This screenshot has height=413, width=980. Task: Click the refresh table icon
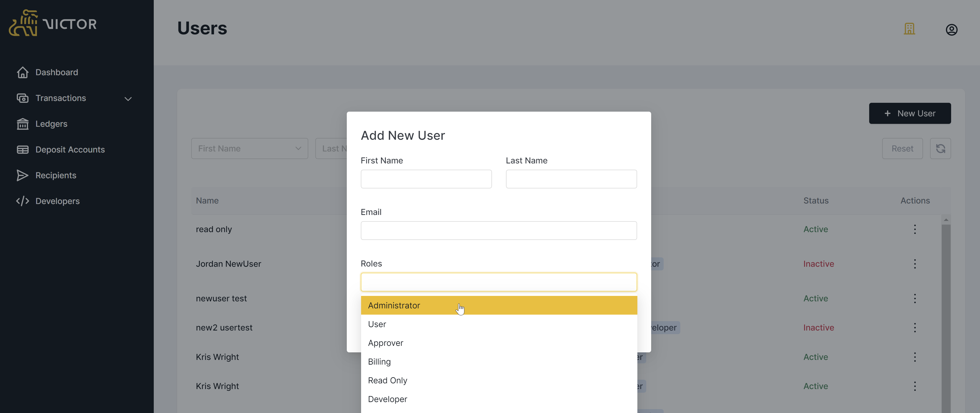coord(940,148)
